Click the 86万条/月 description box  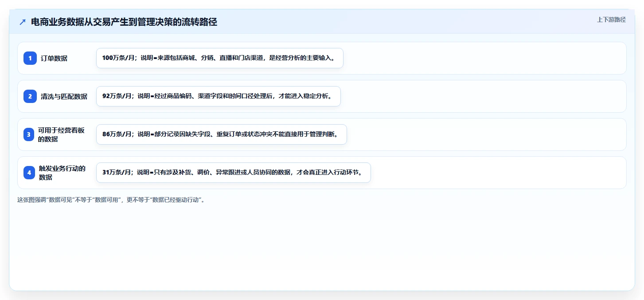(x=222, y=134)
